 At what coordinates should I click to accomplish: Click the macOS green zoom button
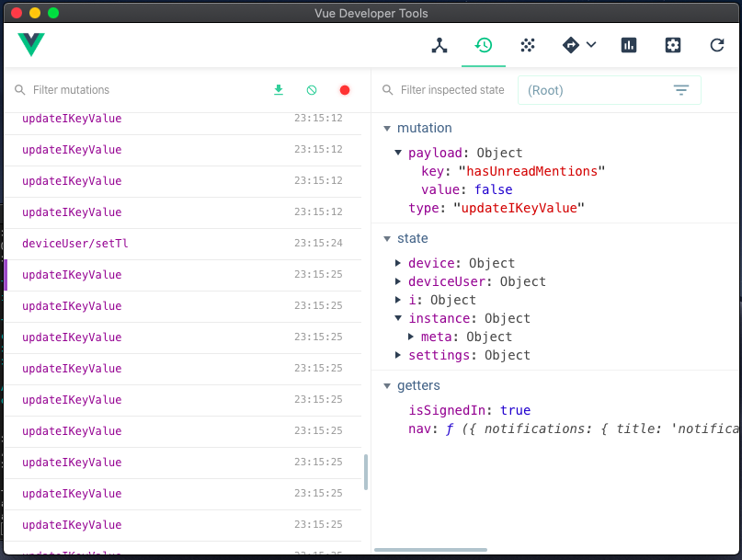click(53, 13)
